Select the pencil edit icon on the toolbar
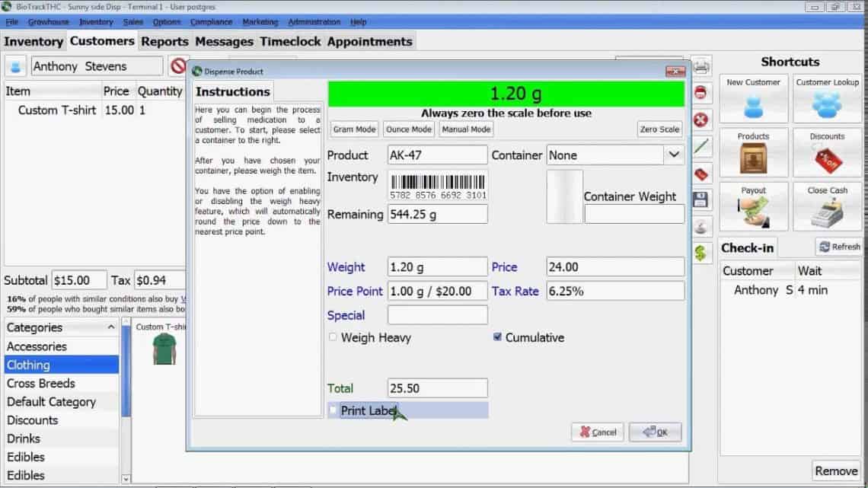The height and width of the screenshot is (488, 868). click(700, 146)
